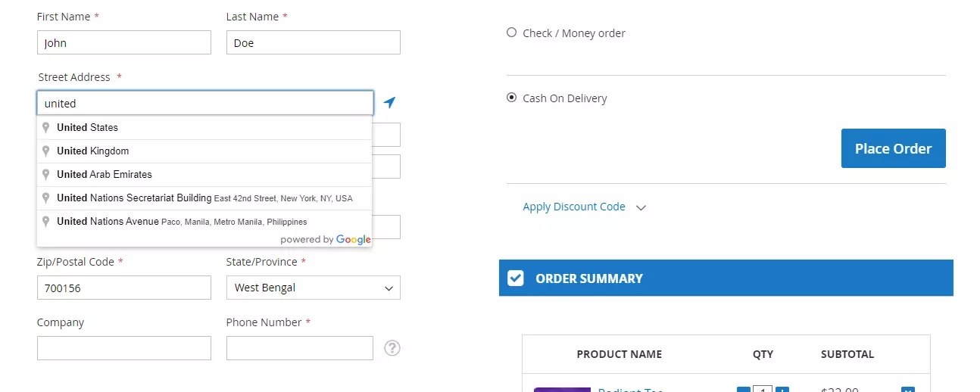Image resolution: width=980 pixels, height=392 pixels.
Task: Click the map pin icon beside United States
Action: [x=46, y=127]
